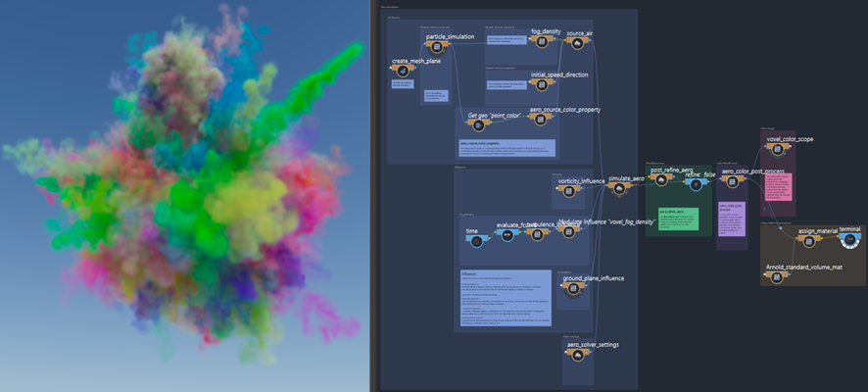The height and width of the screenshot is (392, 868).
Task: Click the voxel_color_scope node icon
Action: click(x=777, y=150)
